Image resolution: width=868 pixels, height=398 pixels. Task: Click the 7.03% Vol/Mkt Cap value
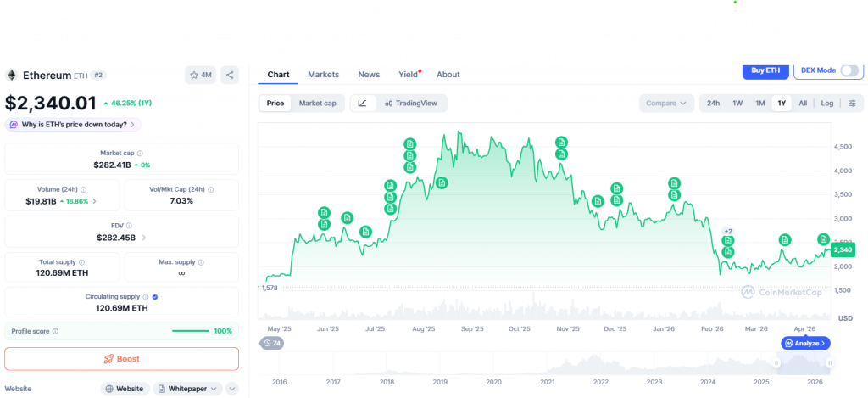(181, 200)
